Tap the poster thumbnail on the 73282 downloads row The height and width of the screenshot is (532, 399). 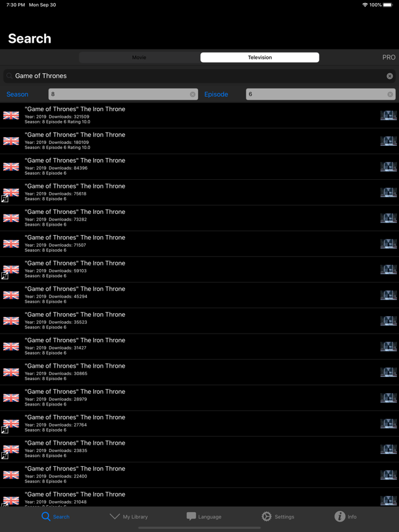388,218
